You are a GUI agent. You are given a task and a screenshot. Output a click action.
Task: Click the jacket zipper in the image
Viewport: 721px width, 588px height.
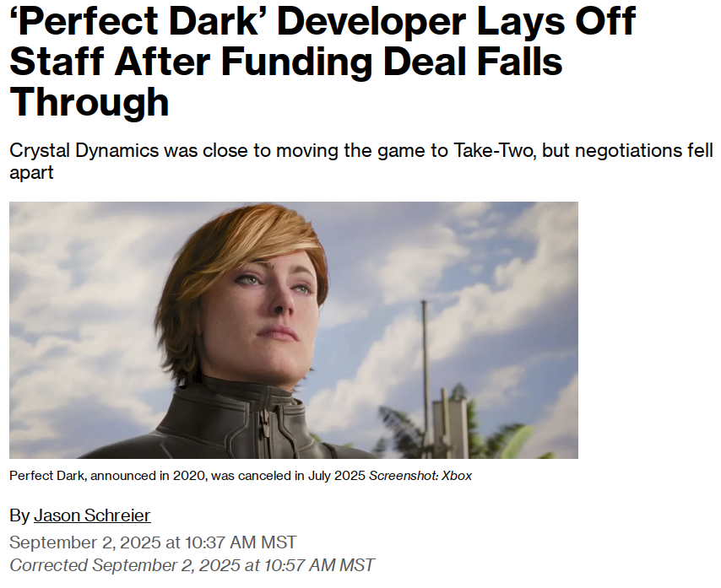click(x=265, y=427)
